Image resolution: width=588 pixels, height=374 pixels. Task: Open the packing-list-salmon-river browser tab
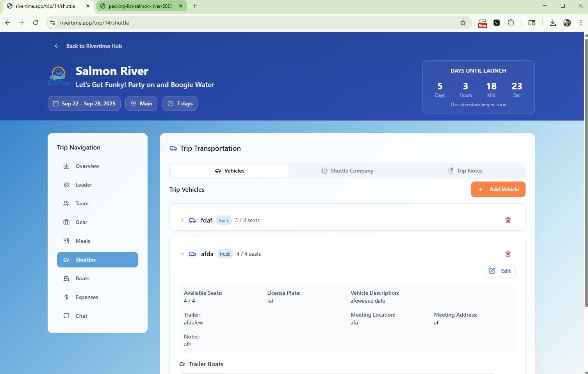[x=141, y=6]
